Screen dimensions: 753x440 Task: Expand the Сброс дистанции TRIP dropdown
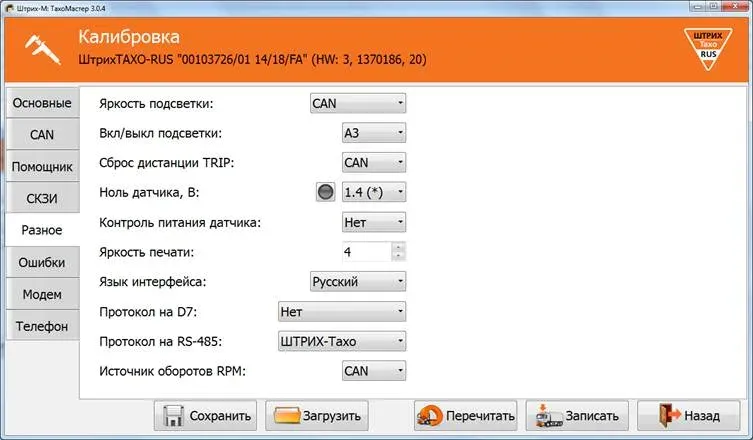pos(374,163)
